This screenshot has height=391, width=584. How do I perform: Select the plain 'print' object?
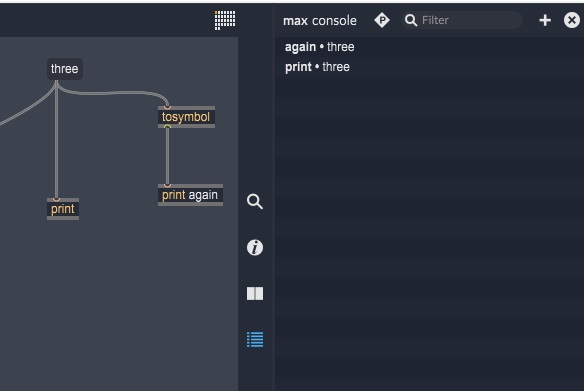point(63,209)
